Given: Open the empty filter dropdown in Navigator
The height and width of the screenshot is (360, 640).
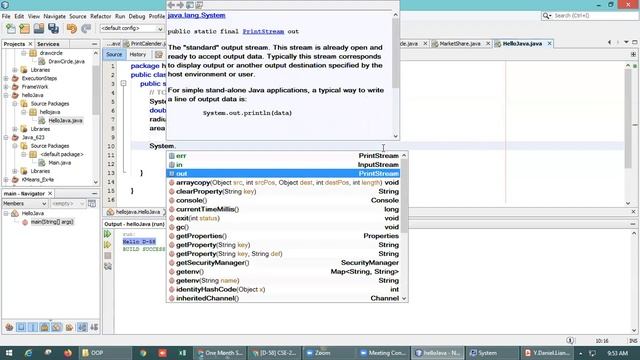Looking at the screenshot, I should [x=68, y=203].
